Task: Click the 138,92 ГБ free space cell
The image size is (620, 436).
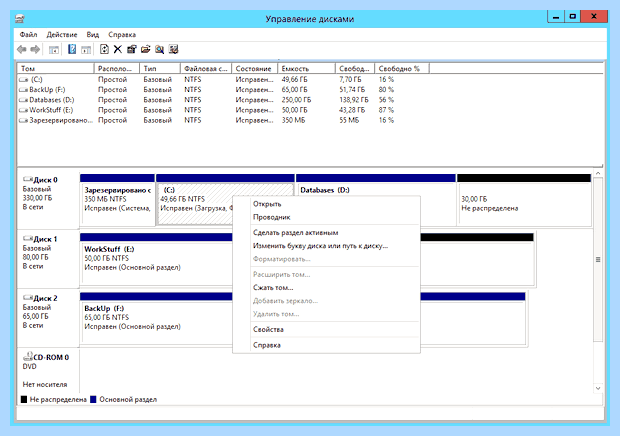Action: pyautogui.click(x=354, y=100)
